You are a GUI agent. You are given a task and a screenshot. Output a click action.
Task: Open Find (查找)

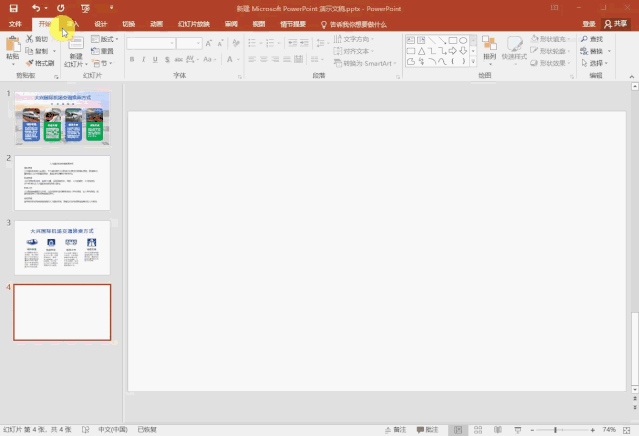[592, 39]
